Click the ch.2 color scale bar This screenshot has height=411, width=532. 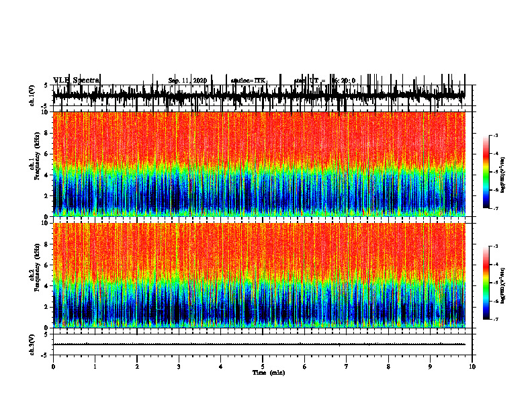486,283
